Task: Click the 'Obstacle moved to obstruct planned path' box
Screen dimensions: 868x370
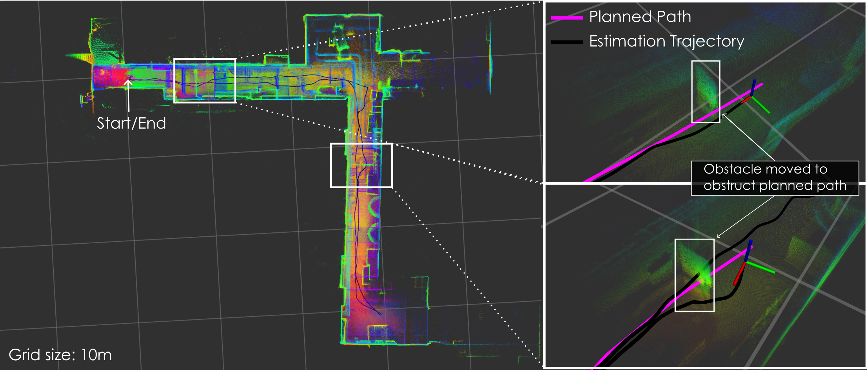Action: click(774, 178)
